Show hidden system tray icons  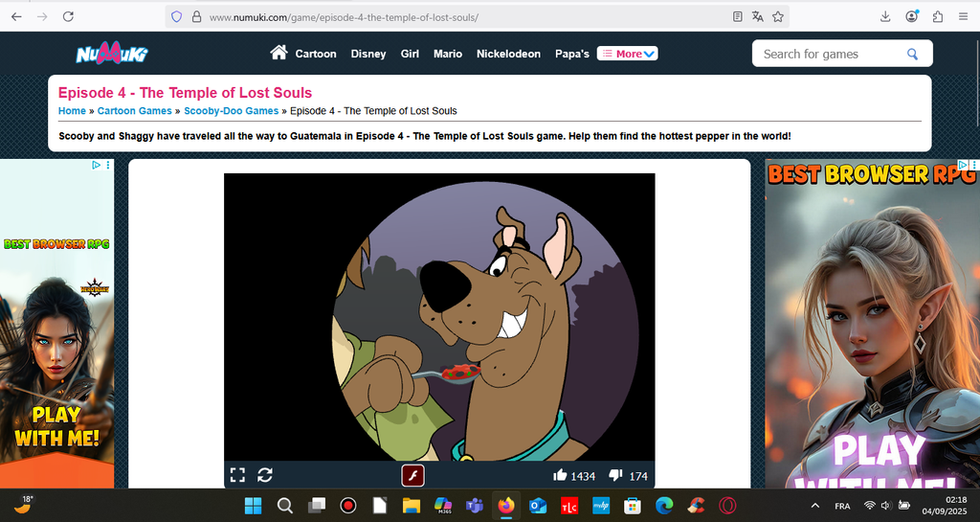click(814, 505)
